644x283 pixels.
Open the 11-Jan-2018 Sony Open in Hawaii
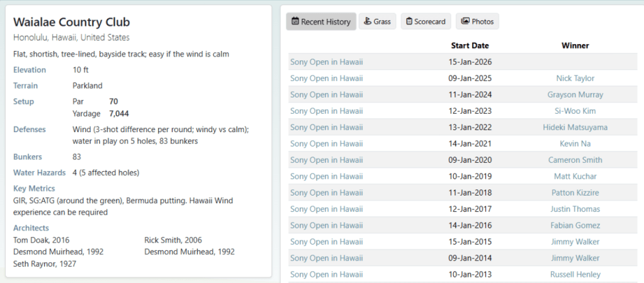326,192
